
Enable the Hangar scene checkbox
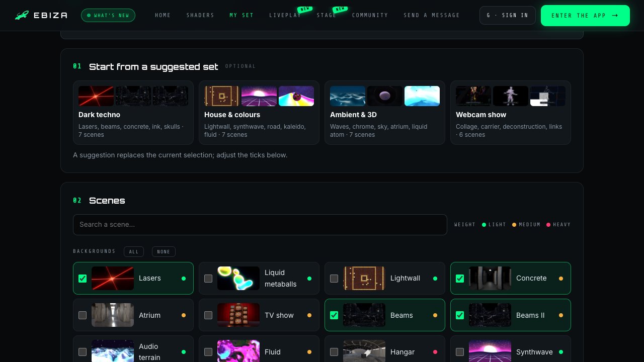(x=334, y=352)
